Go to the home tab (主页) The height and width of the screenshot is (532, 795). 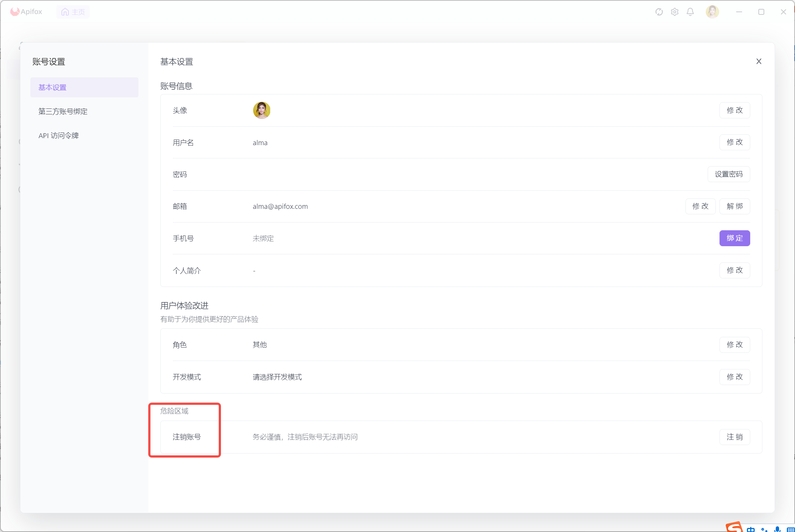73,12
